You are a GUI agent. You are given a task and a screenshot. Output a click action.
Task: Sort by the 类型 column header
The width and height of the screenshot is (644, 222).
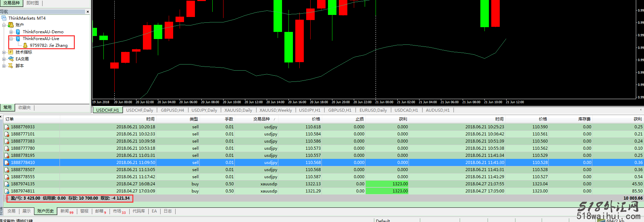click(x=178, y=119)
